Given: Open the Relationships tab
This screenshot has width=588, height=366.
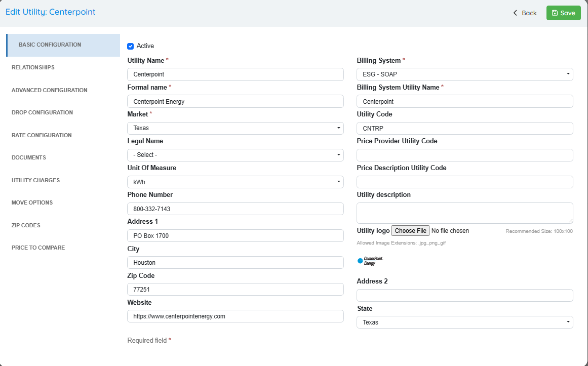Looking at the screenshot, I should [33, 67].
